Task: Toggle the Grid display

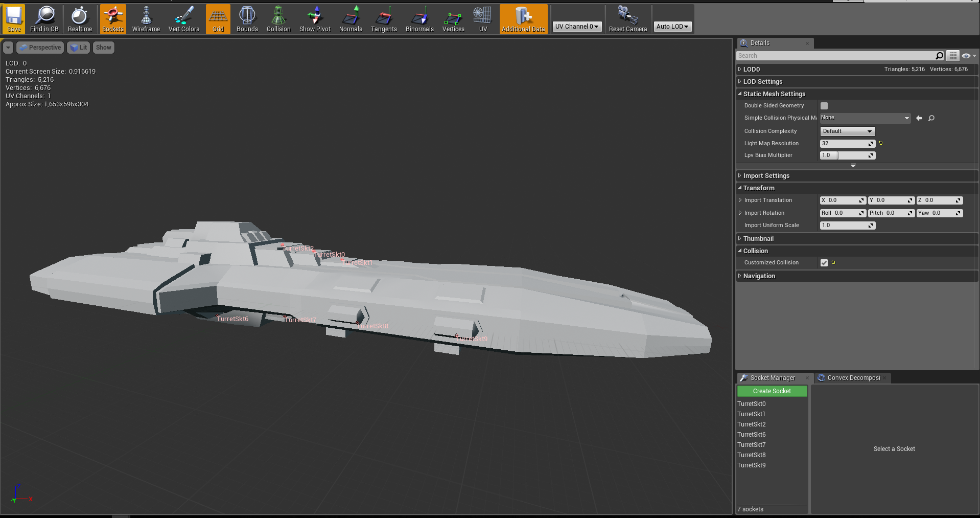Action: pos(218,19)
